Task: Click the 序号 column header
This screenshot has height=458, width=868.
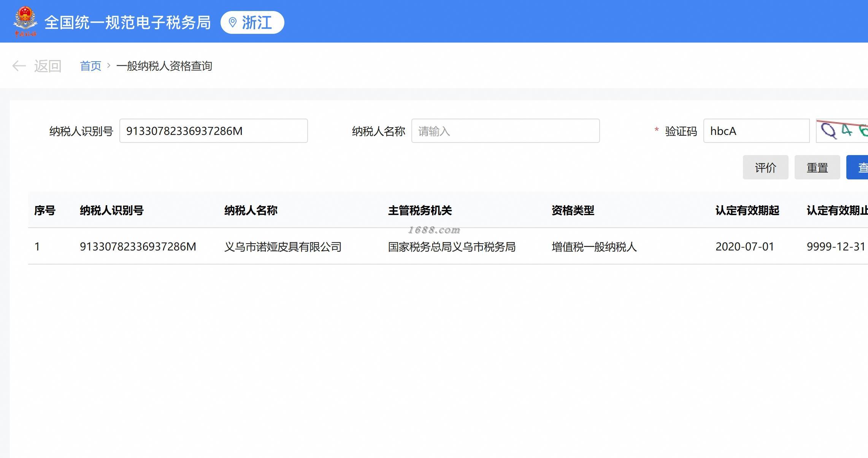Action: 45,210
